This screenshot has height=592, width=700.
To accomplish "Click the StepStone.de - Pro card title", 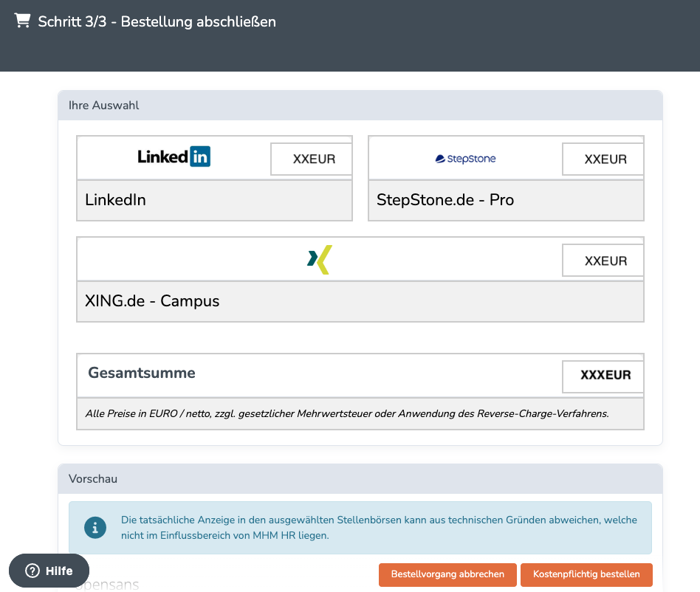I will (445, 200).
